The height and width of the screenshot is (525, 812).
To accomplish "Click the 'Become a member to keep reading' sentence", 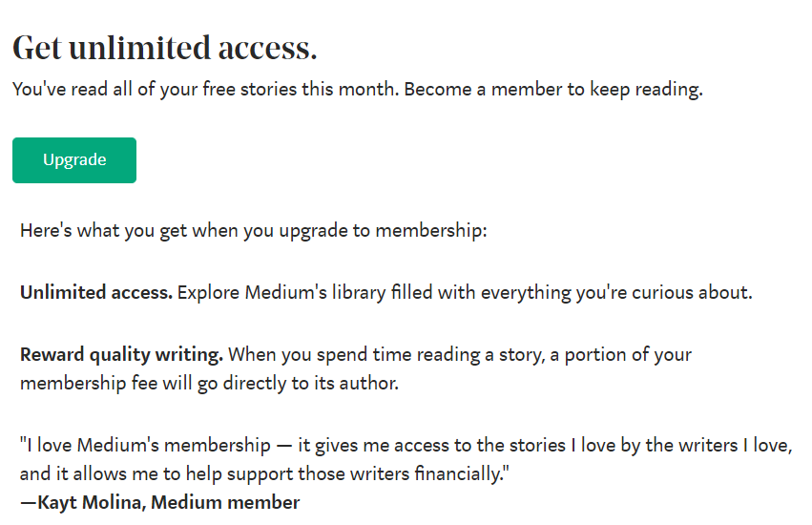I will (553, 89).
